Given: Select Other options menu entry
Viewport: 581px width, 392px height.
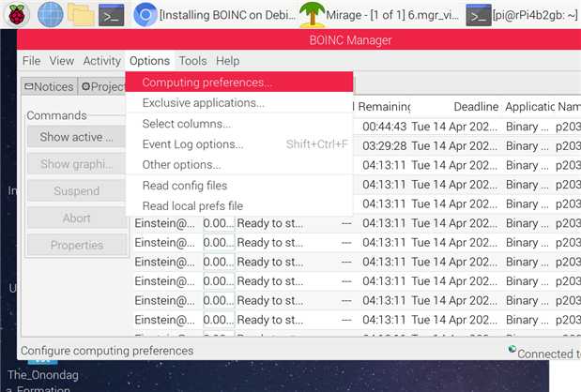Looking at the screenshot, I should (x=182, y=165).
